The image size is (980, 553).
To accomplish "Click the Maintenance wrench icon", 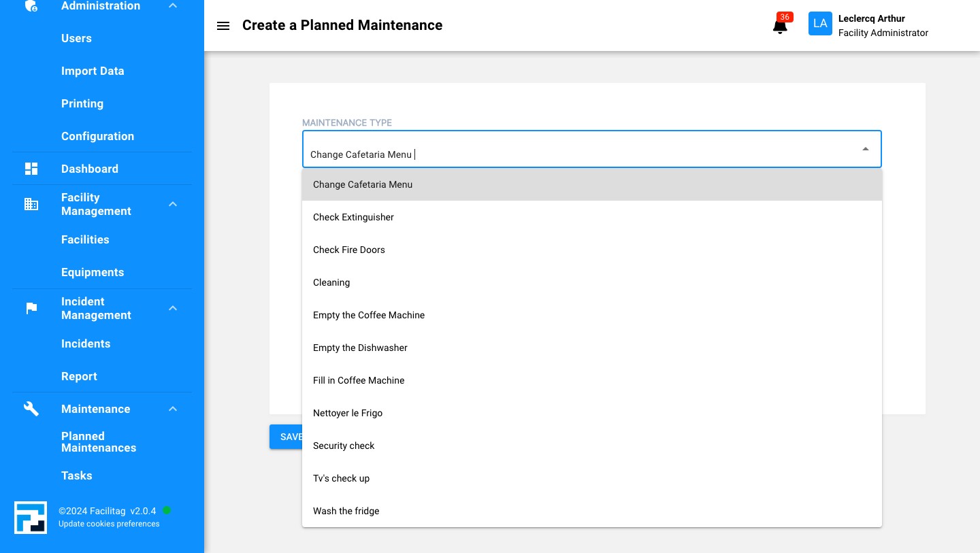I will coord(31,409).
